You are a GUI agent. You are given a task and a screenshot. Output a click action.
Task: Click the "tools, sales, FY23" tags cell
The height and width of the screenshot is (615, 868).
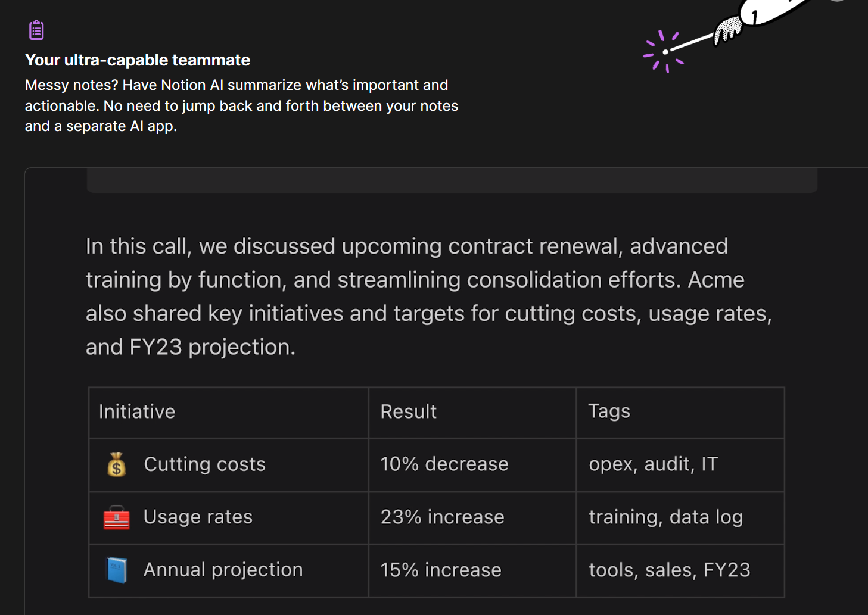(670, 570)
